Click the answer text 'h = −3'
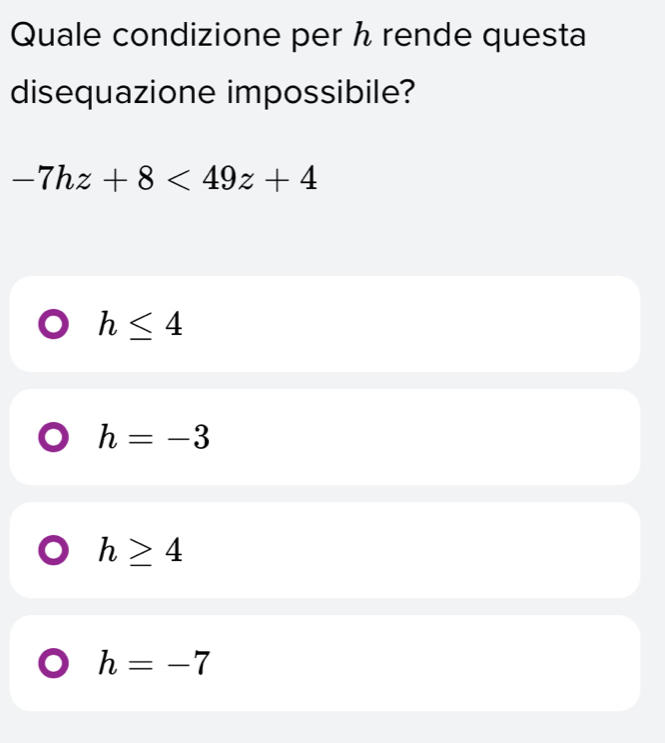This screenshot has width=665, height=743. pos(153,437)
